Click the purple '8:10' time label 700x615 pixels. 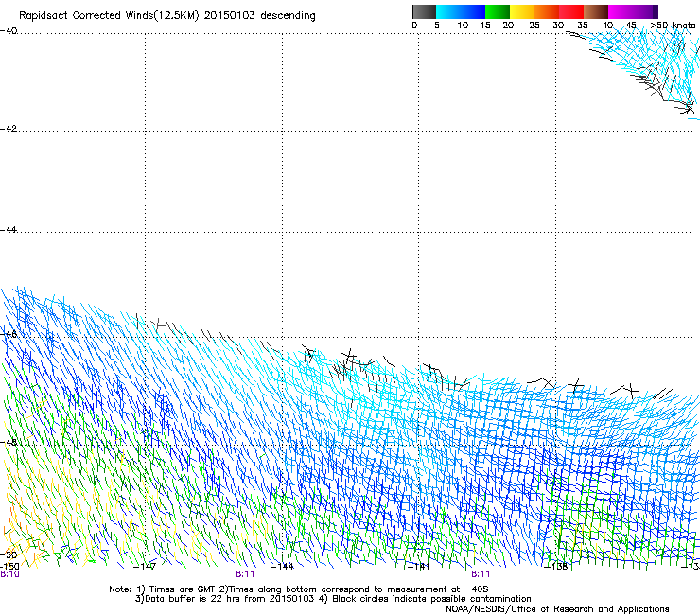[9, 574]
